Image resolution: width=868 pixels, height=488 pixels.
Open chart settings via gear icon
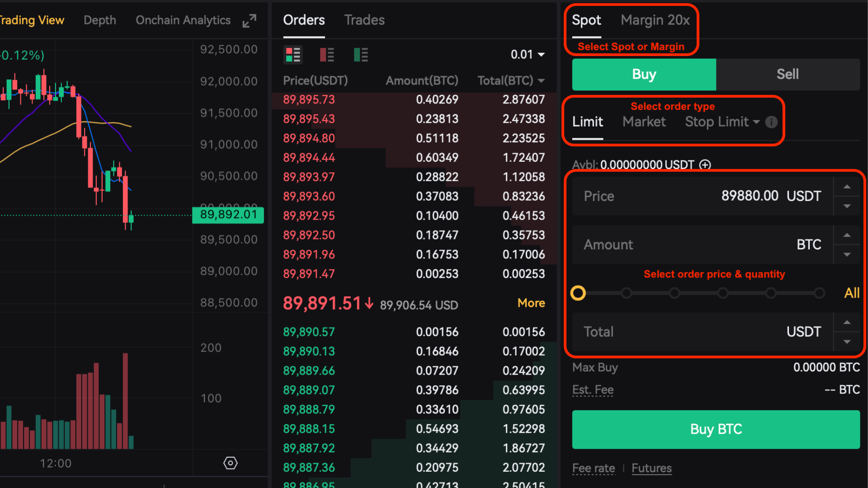[x=231, y=463]
